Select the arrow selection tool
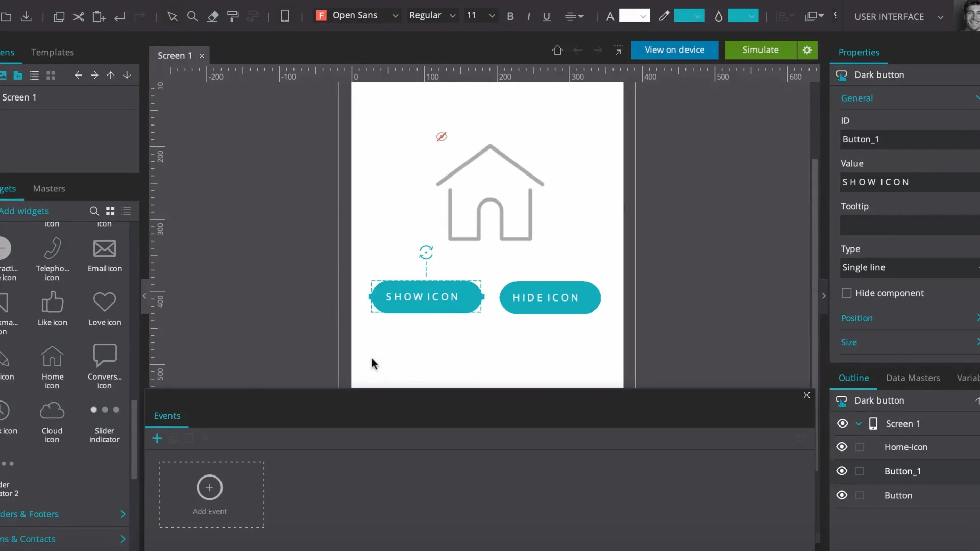This screenshot has height=551, width=980. click(x=173, y=17)
